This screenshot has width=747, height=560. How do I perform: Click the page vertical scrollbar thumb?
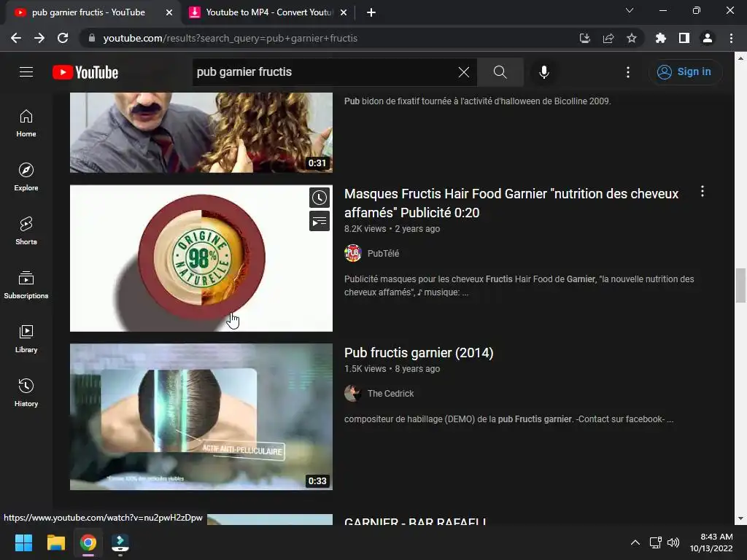(740, 285)
